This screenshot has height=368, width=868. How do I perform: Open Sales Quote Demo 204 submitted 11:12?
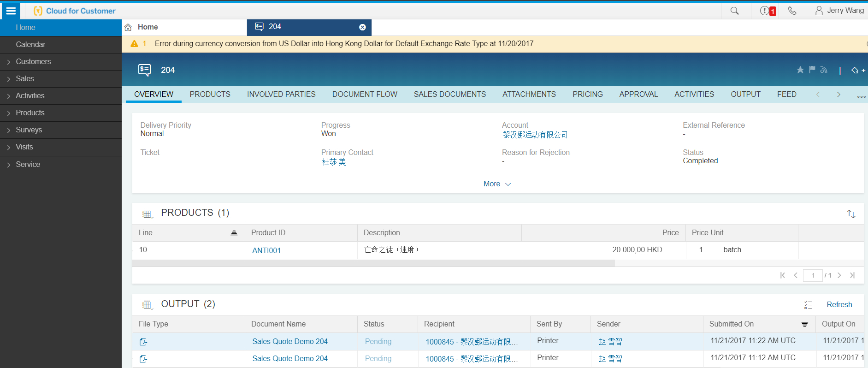click(290, 359)
